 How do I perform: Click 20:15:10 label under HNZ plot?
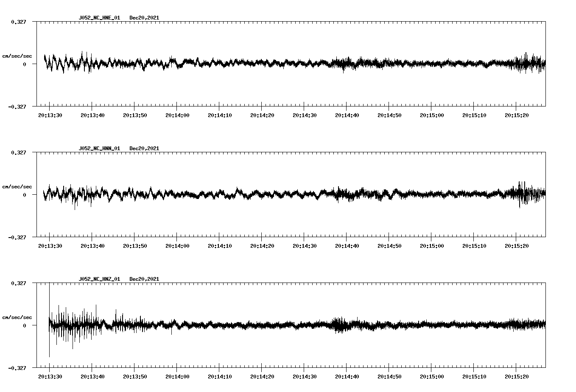coord(474,376)
